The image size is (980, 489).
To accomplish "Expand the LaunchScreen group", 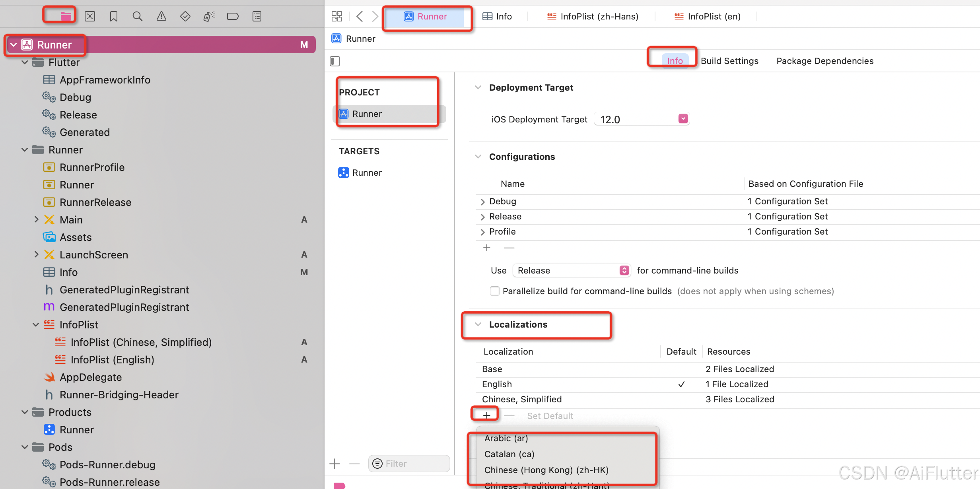I will pyautogui.click(x=36, y=254).
